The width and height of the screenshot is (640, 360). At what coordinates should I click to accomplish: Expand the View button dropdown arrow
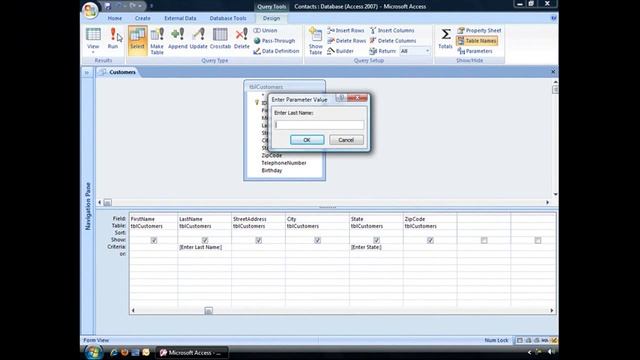tap(93, 52)
